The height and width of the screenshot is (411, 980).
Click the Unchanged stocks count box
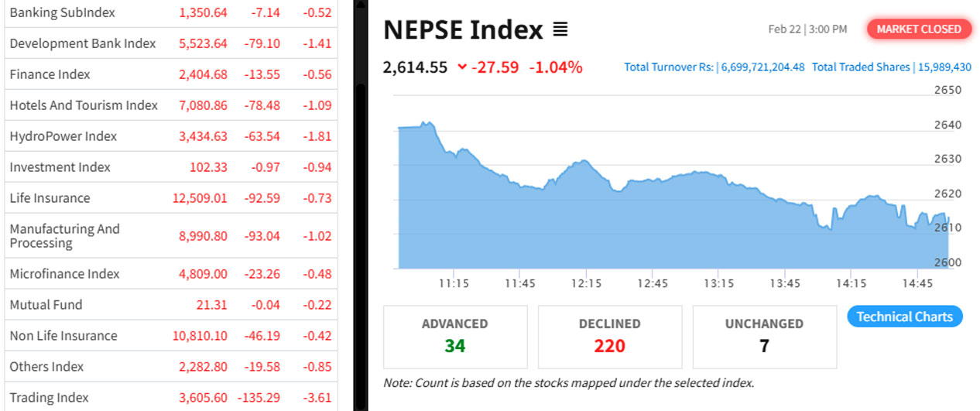pyautogui.click(x=764, y=337)
